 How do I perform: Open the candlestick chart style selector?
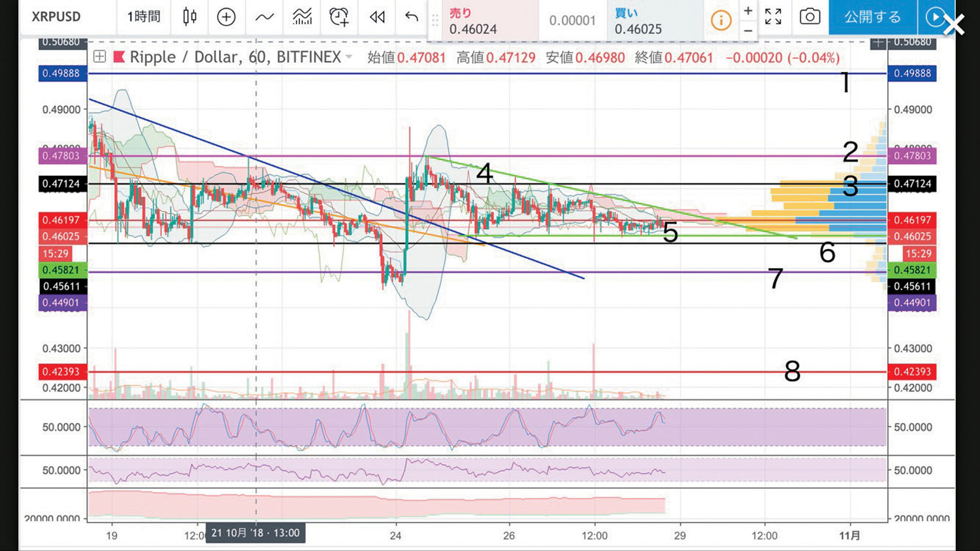pos(189,17)
